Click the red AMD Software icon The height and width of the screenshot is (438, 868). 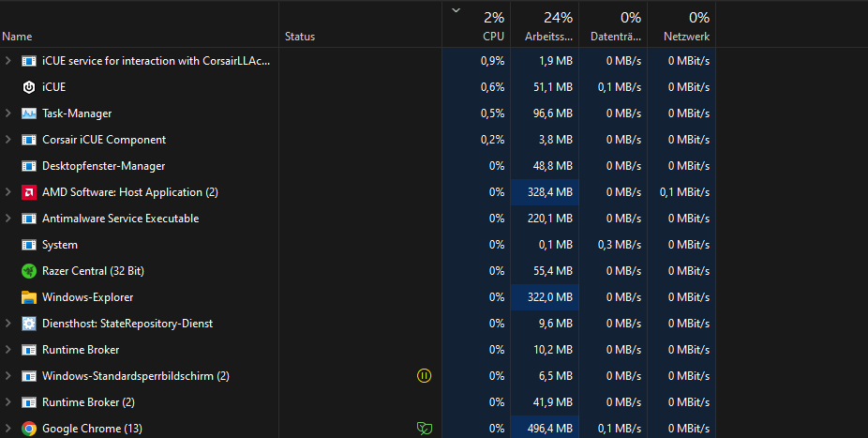(29, 192)
